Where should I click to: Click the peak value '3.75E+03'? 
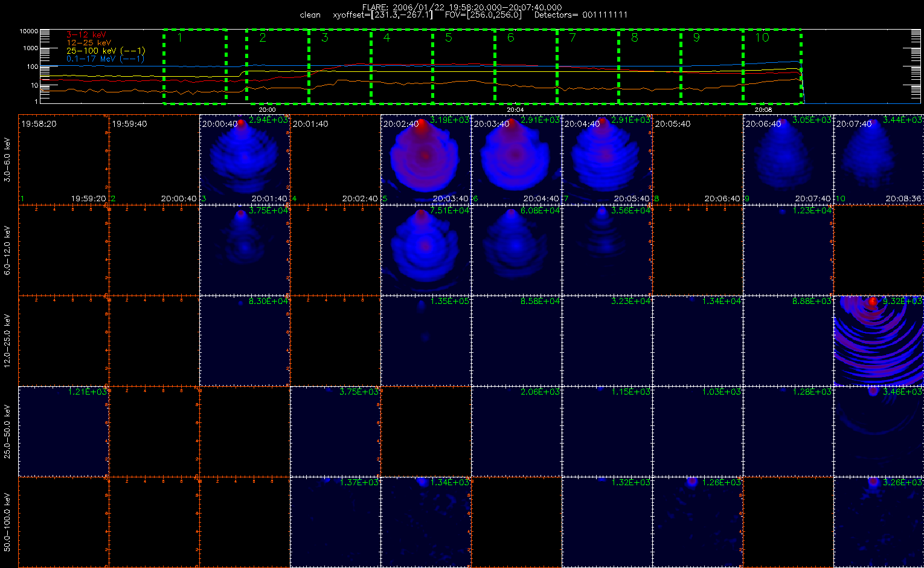click(359, 392)
